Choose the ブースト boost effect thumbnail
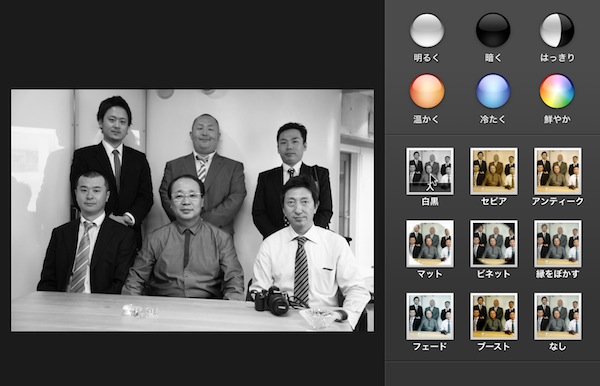 click(494, 316)
